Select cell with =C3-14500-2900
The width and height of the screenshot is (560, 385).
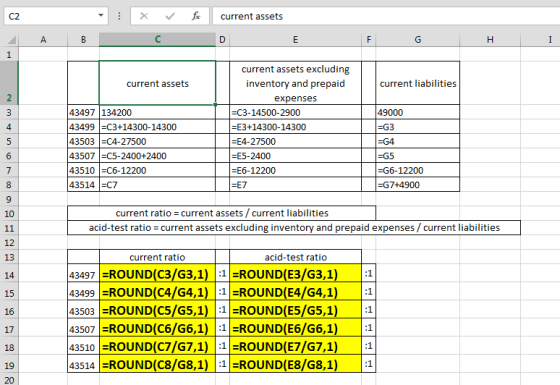click(295, 112)
